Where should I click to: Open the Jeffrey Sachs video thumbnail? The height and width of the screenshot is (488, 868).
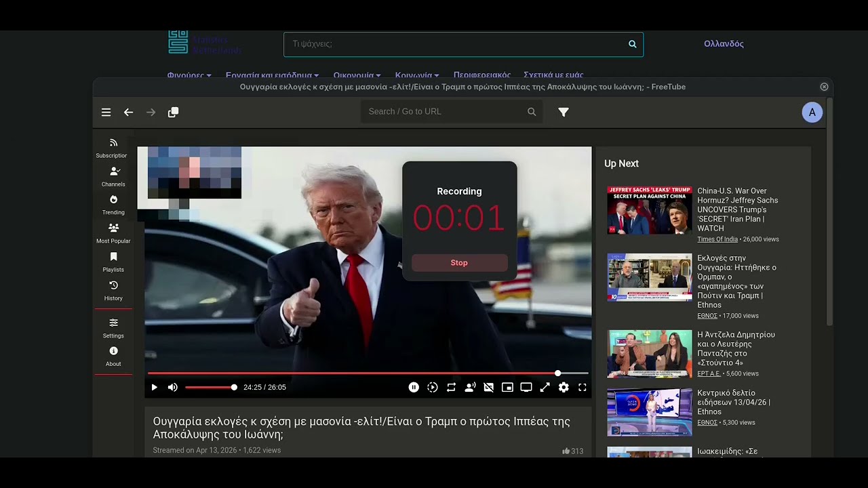pyautogui.click(x=650, y=210)
